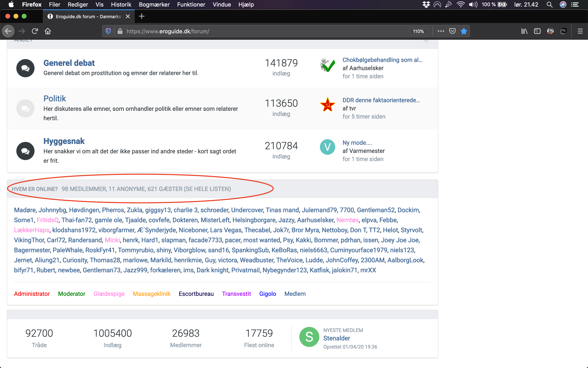View newest member Stenalder's profile

(336, 338)
